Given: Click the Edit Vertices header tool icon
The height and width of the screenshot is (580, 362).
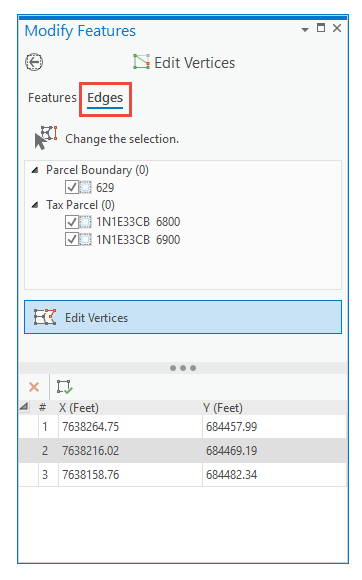Looking at the screenshot, I should click(x=141, y=62).
